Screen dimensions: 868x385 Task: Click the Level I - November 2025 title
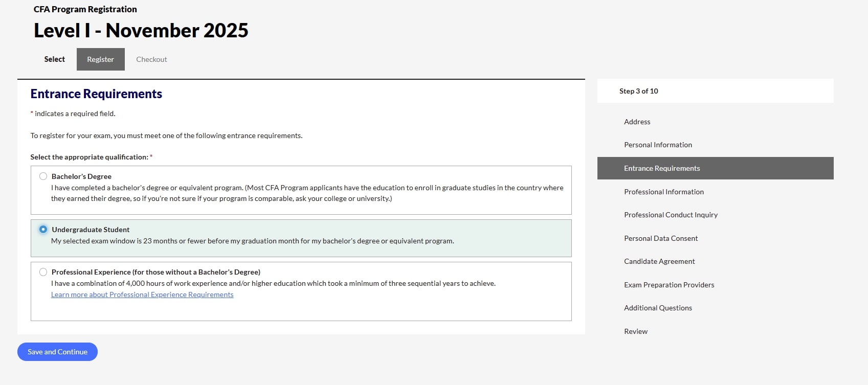(x=141, y=31)
